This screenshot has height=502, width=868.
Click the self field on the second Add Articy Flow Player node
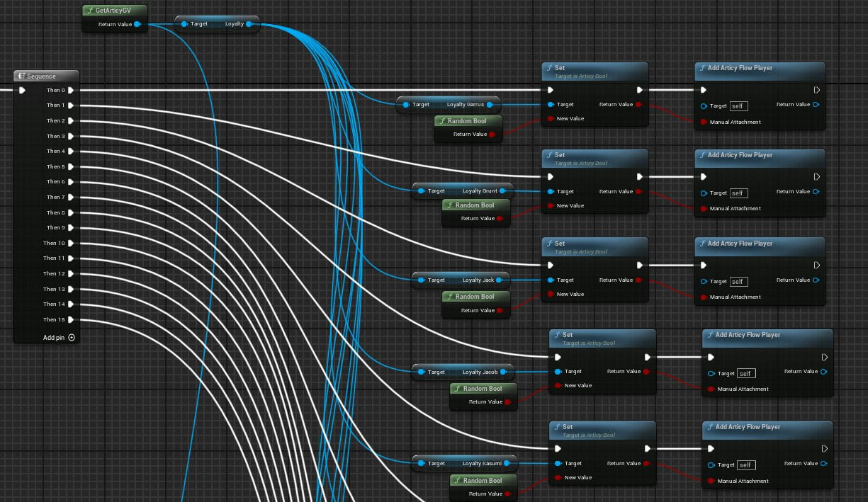point(739,193)
